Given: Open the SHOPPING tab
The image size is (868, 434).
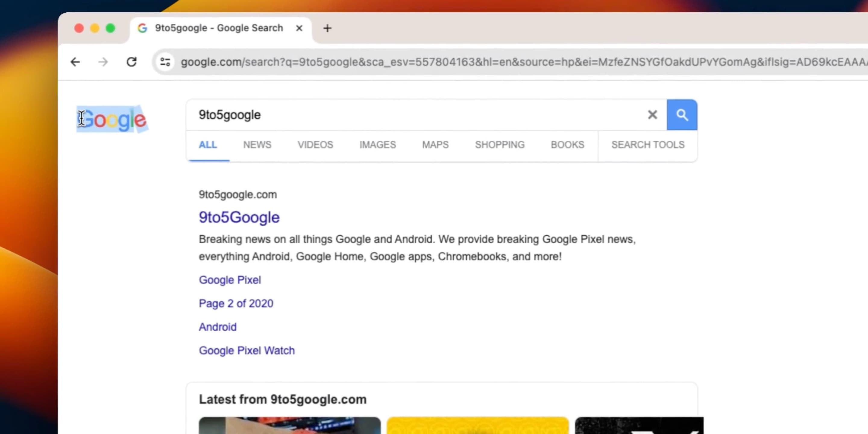Looking at the screenshot, I should tap(500, 145).
